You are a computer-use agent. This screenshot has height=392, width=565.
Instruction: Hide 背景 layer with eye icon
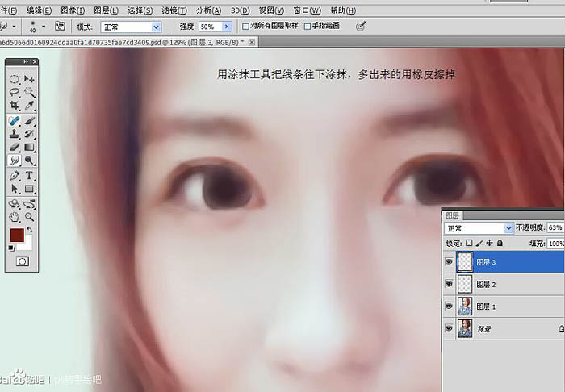click(x=449, y=328)
